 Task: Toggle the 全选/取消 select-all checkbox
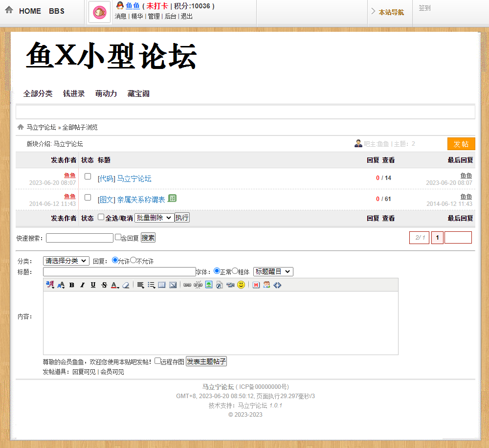[101, 217]
